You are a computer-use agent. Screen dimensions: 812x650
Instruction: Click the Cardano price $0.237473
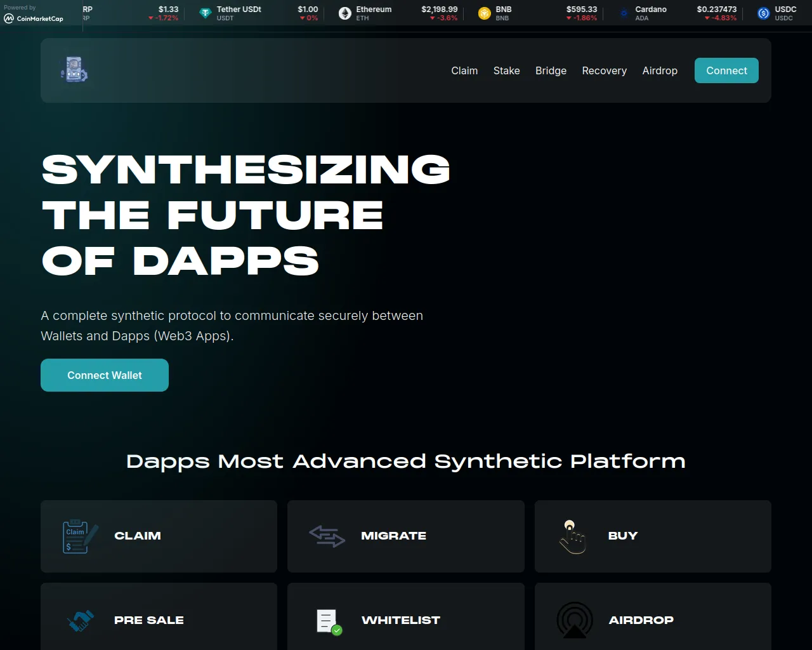click(717, 10)
